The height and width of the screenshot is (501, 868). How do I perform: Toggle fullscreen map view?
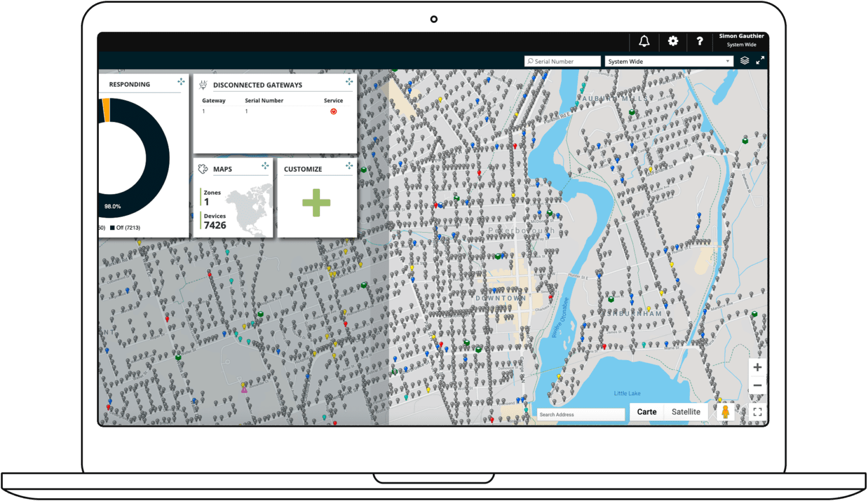click(x=757, y=412)
